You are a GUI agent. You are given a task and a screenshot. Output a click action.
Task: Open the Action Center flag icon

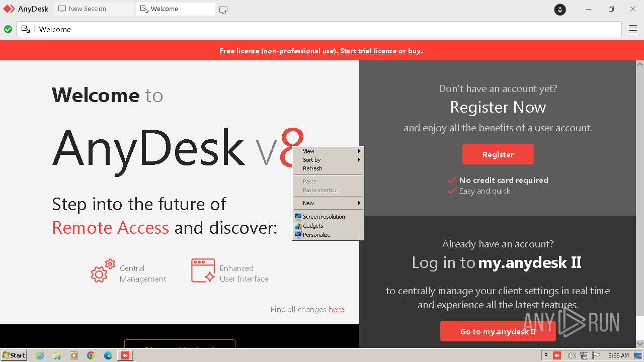(596, 355)
